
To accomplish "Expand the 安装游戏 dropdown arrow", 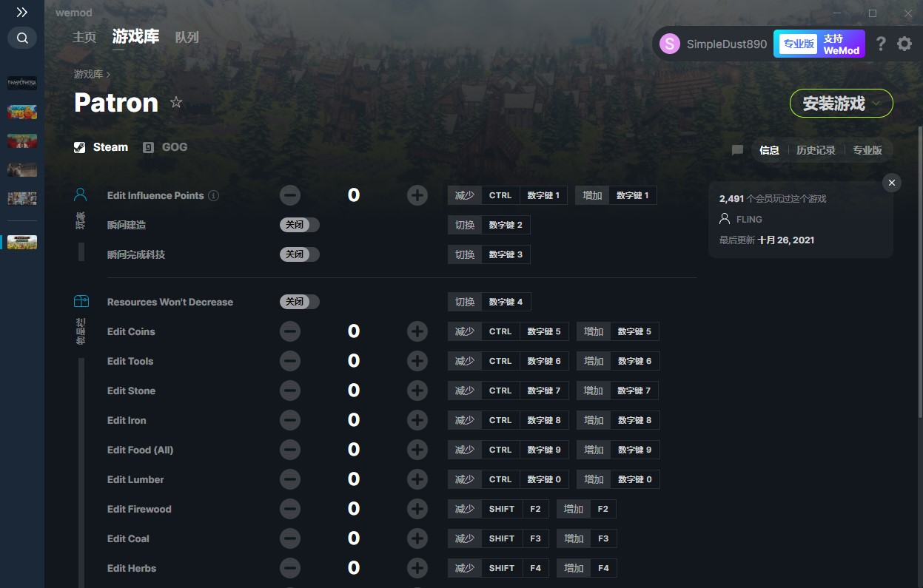I will coord(877,104).
